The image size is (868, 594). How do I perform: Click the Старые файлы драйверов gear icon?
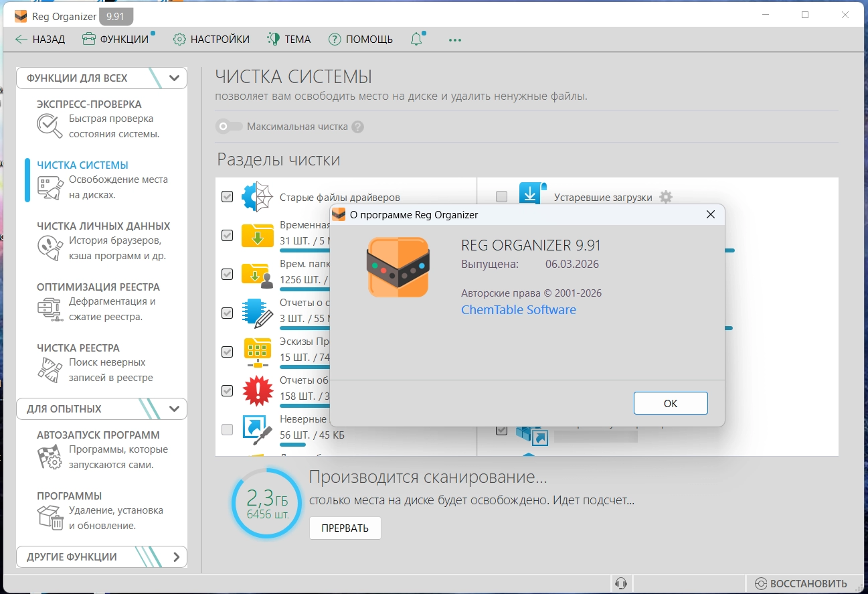click(x=258, y=197)
